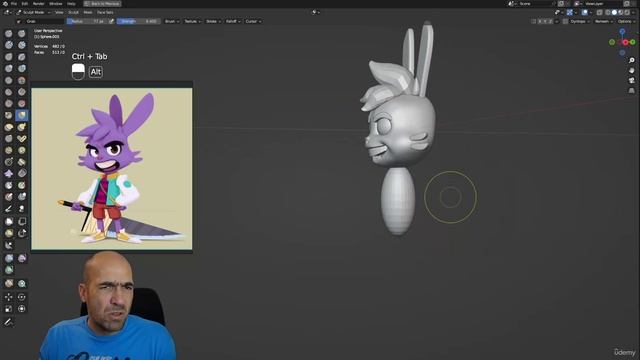640x360 pixels.
Task: Select the Box Mask tool
Action: [9, 221]
